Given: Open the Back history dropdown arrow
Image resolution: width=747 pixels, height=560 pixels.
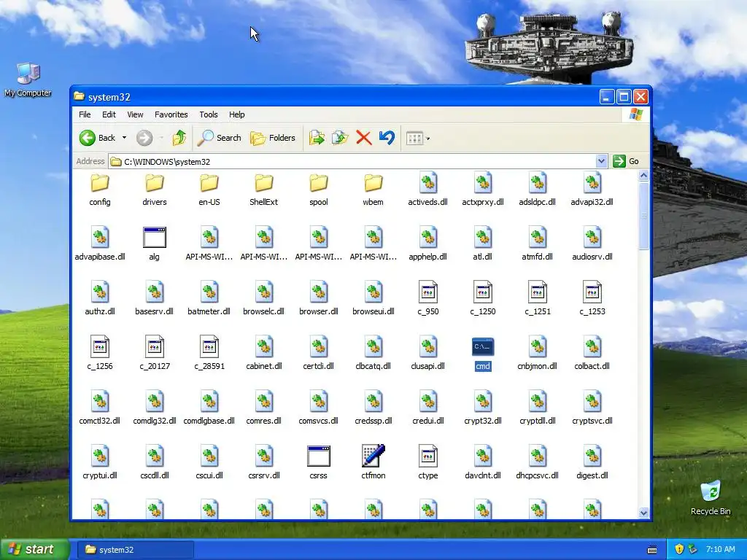Looking at the screenshot, I should [124, 138].
